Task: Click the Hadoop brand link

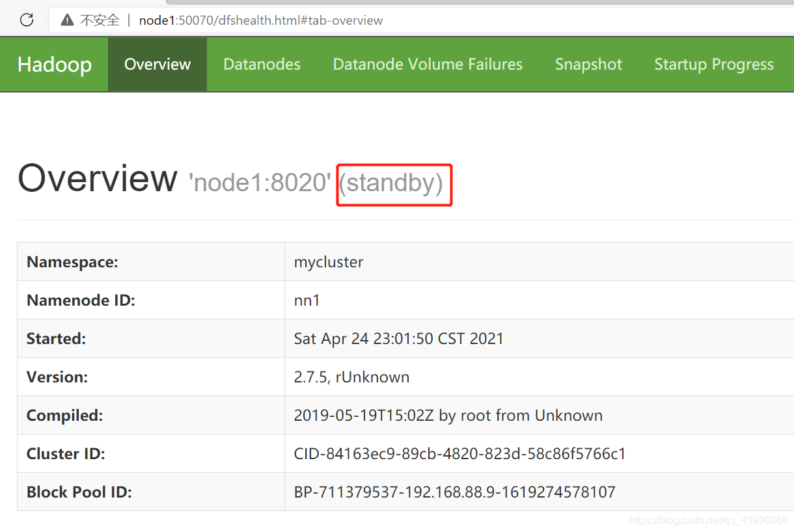Action: [55, 64]
